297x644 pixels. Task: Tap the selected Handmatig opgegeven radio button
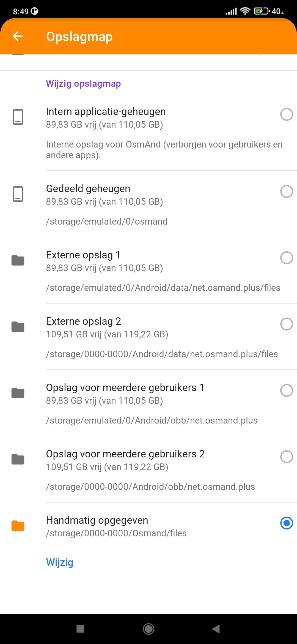(x=286, y=523)
